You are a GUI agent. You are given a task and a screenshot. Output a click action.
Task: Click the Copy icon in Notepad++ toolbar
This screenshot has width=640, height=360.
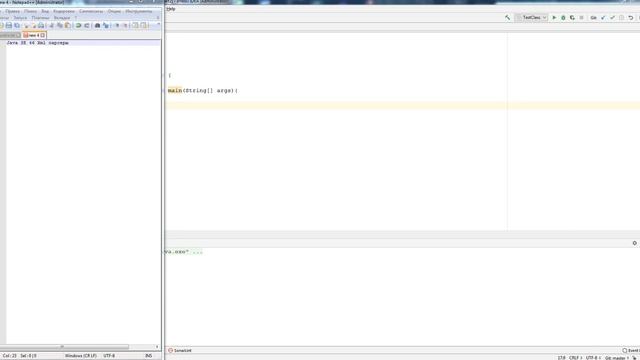pos(60,25)
